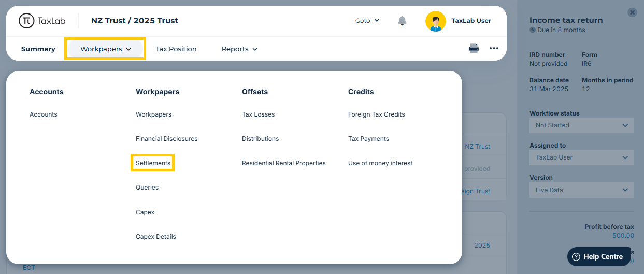Image resolution: width=644 pixels, height=274 pixels.
Task: Open the Workflow status dropdown
Action: point(581,125)
